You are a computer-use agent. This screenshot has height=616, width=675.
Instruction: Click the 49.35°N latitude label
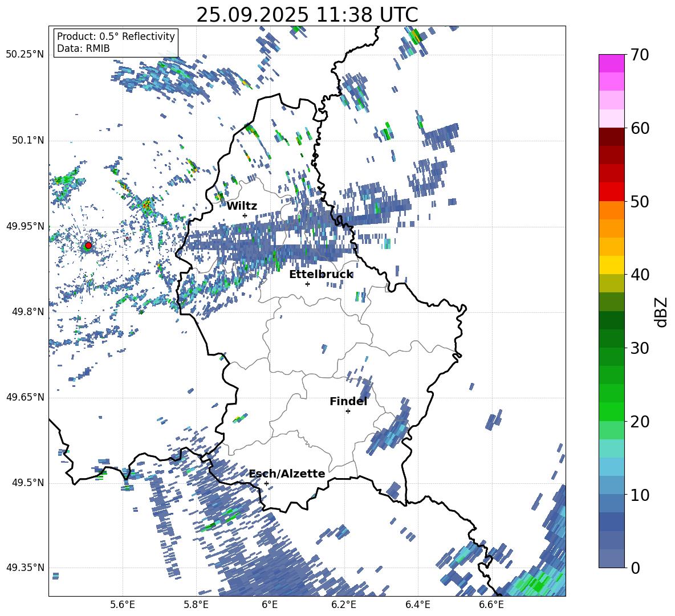coord(25,568)
